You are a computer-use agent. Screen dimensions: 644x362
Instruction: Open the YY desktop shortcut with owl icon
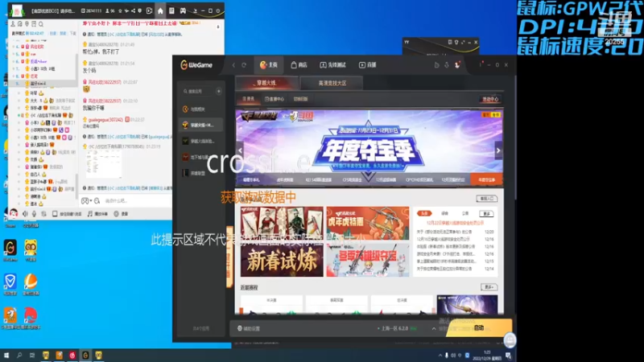pyautogui.click(x=31, y=250)
